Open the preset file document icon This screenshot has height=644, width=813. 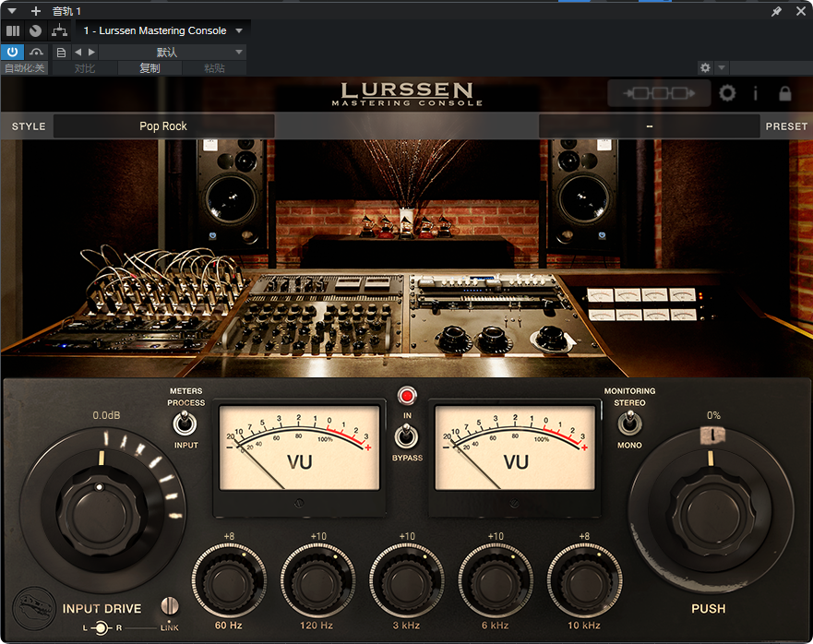61,52
